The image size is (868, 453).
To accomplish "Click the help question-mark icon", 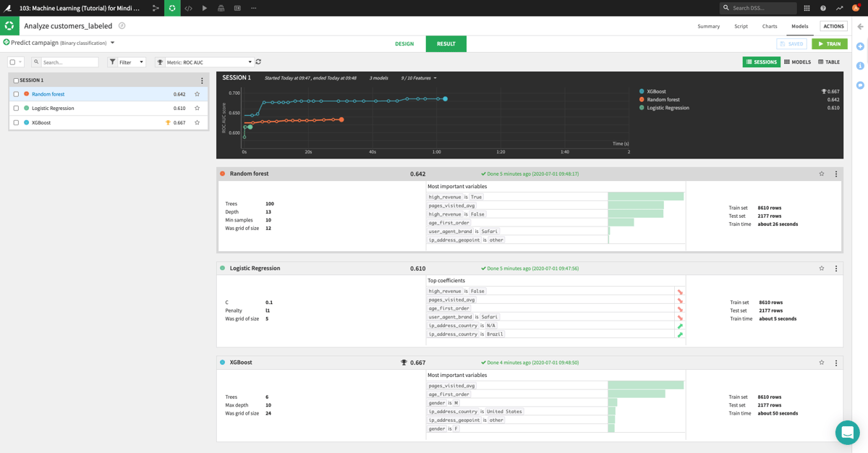I will (823, 8).
